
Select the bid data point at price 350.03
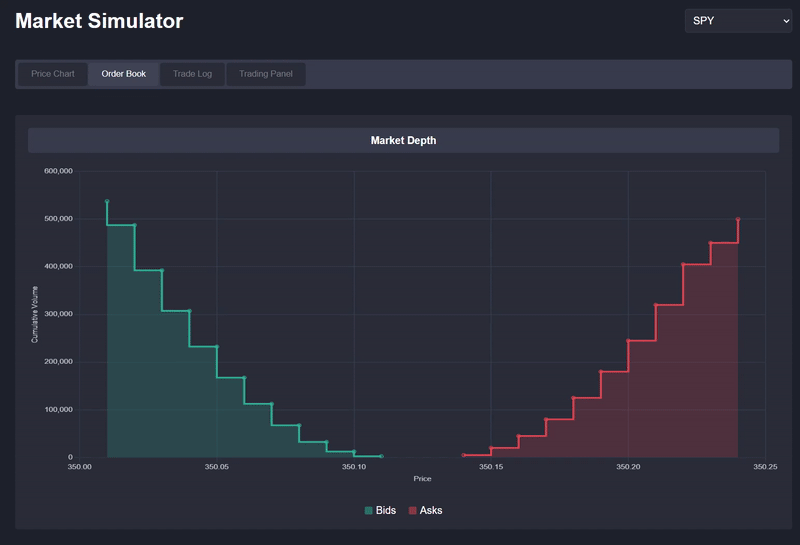coord(162,270)
